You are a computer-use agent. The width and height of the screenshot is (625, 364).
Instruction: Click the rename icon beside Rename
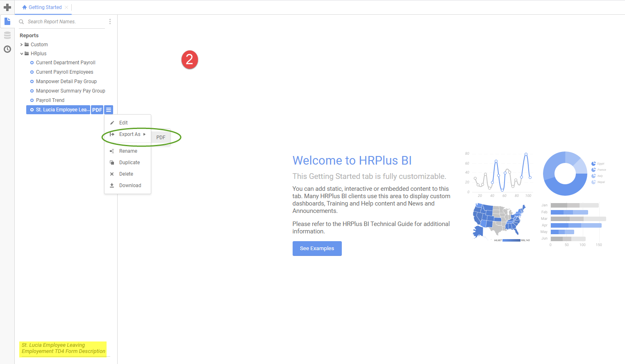(112, 151)
